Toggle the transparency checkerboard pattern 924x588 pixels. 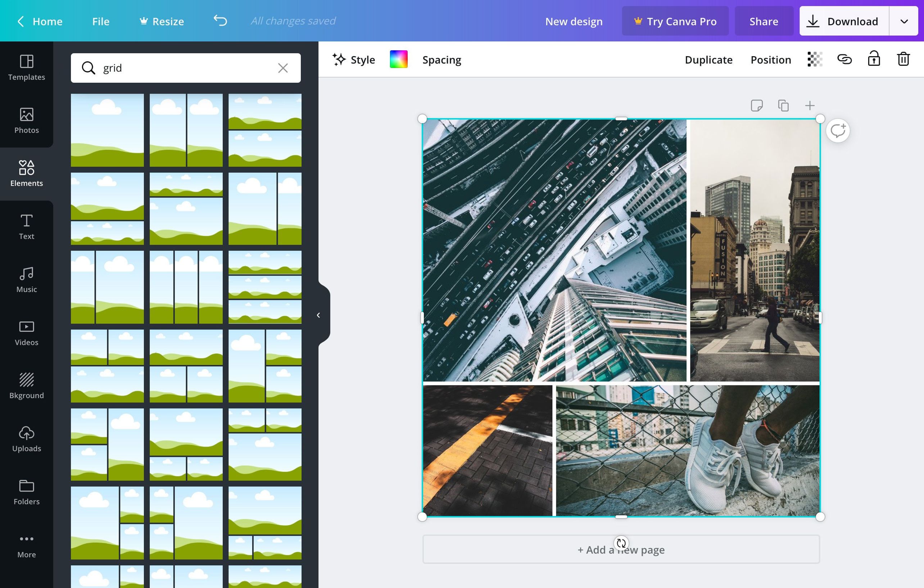click(815, 59)
